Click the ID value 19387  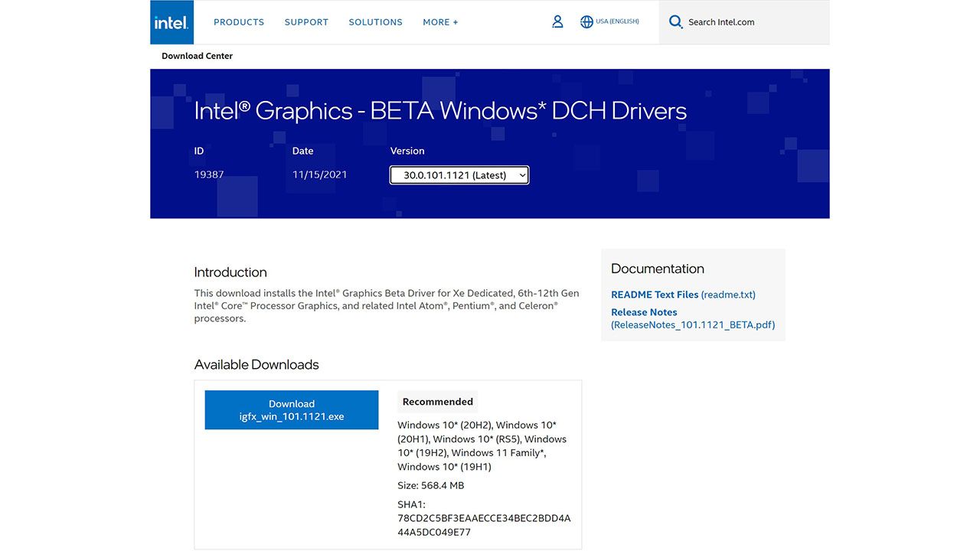[x=209, y=174]
